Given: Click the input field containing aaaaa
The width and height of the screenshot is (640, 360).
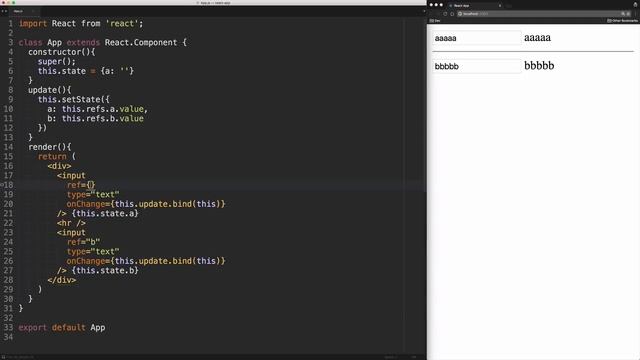Looking at the screenshot, I should [476, 38].
